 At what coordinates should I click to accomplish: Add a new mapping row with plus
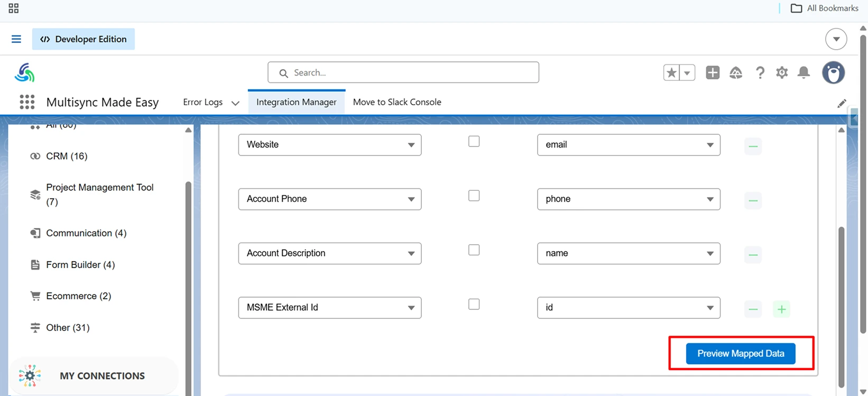click(782, 309)
